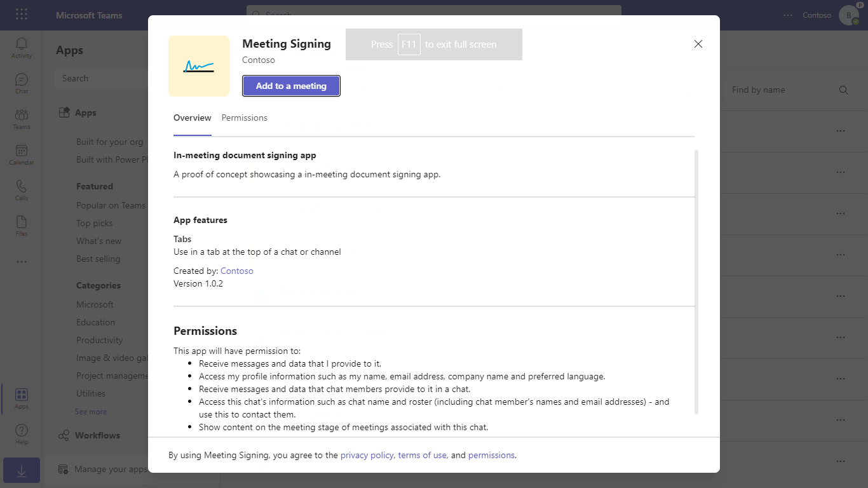This screenshot has width=868, height=488.
Task: Open the Files section
Action: [x=21, y=224]
